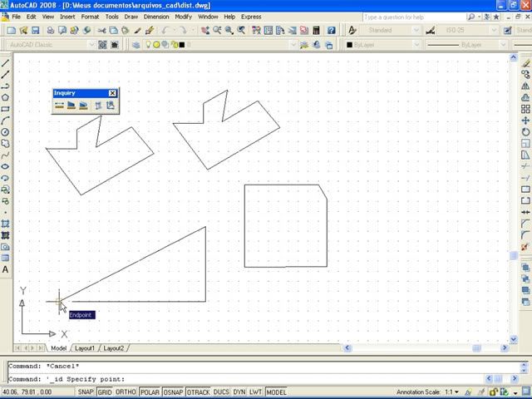Click the Model tab
Viewport: 532px width, 399px height.
(58, 348)
